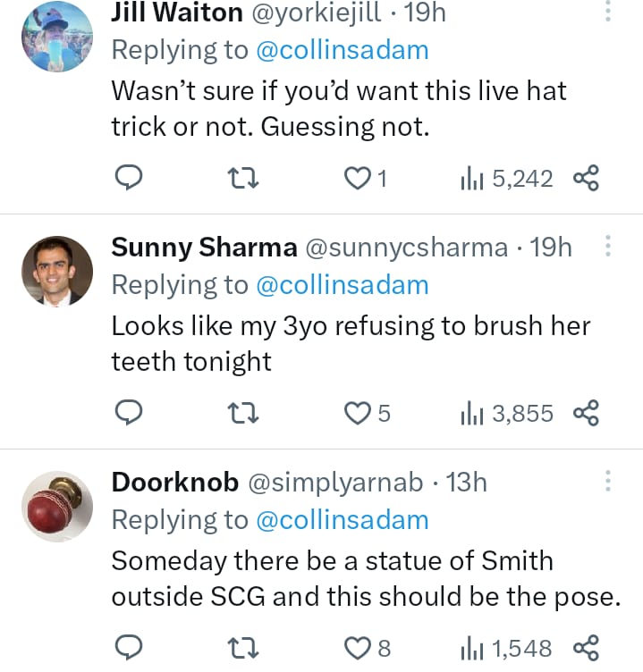Image resolution: width=643 pixels, height=672 pixels.
Task: Reply to Jill Waiton's tweet
Action: click(x=130, y=179)
